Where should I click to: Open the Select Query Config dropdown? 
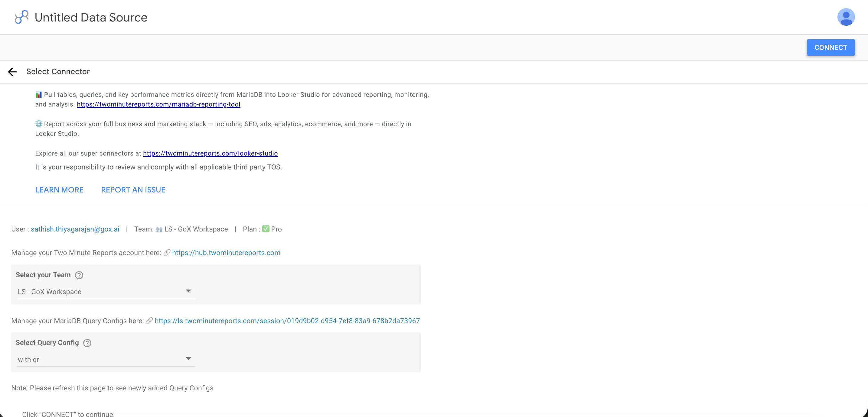104,359
